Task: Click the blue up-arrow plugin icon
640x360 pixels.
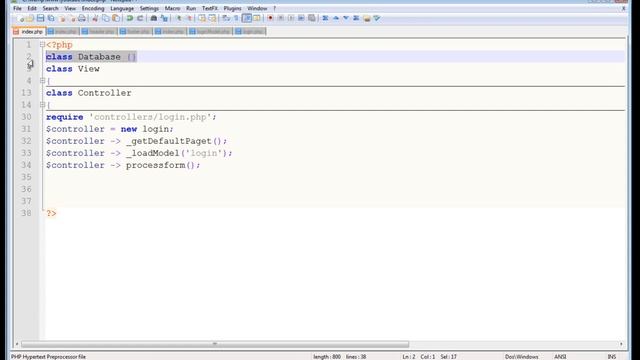Action: point(336,18)
